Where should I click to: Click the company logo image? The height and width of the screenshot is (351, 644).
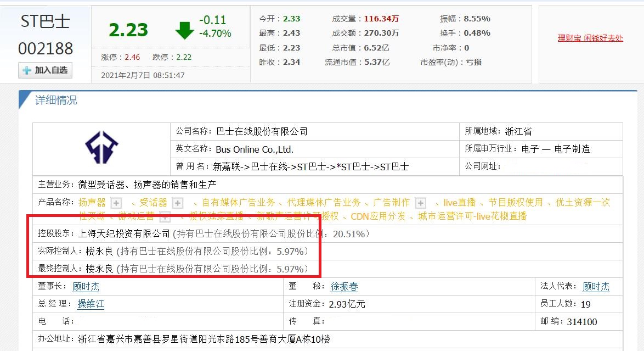(101, 147)
